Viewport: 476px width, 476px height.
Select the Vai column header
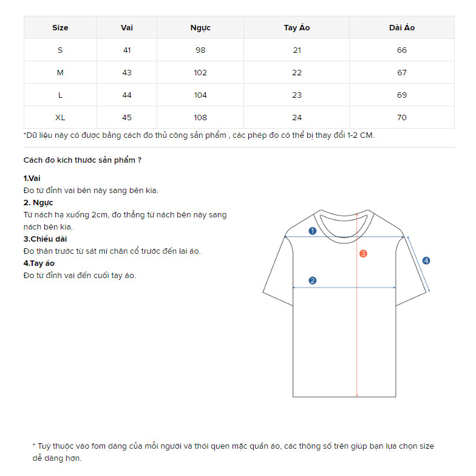[127, 27]
